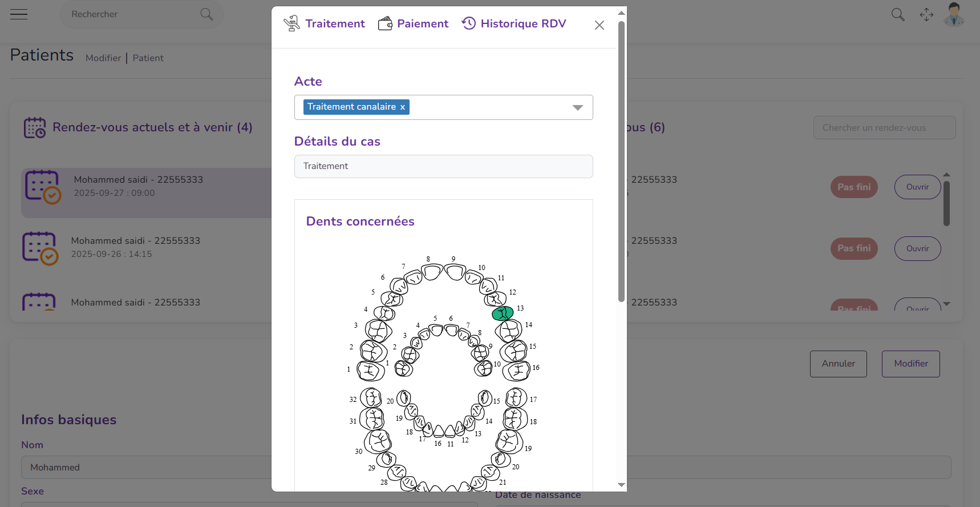The image size is (980, 507).
Task: Select upper tooth 1 on dental chart
Action: 370,371
